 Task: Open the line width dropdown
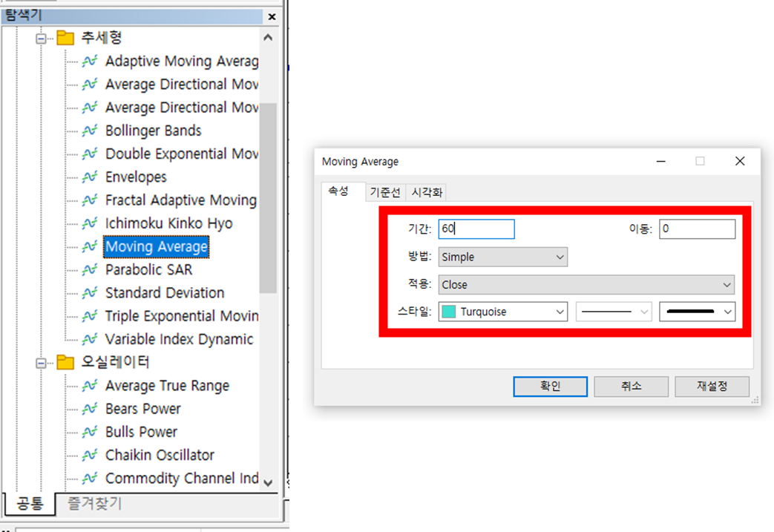point(697,312)
